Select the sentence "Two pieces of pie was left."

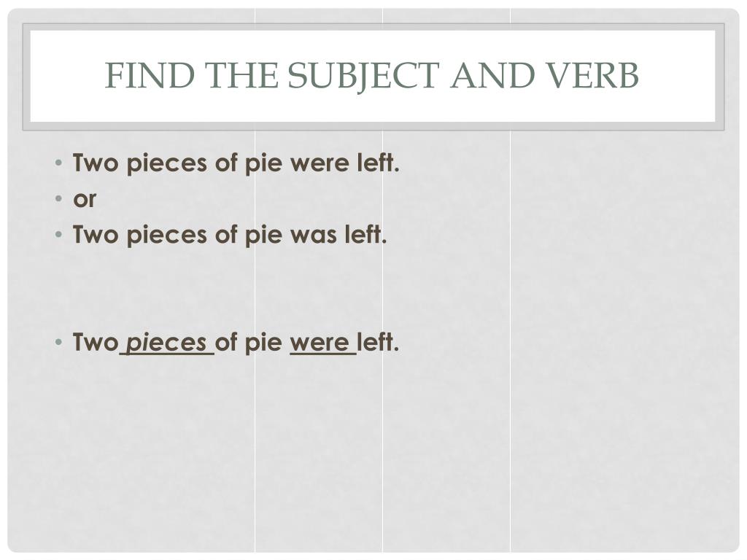pyautogui.click(x=230, y=234)
